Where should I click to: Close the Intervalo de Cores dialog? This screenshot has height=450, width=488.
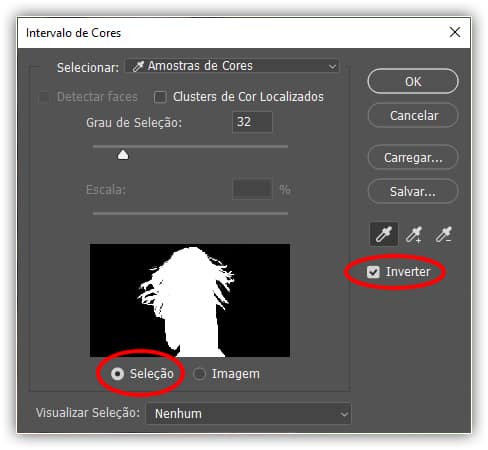455,32
